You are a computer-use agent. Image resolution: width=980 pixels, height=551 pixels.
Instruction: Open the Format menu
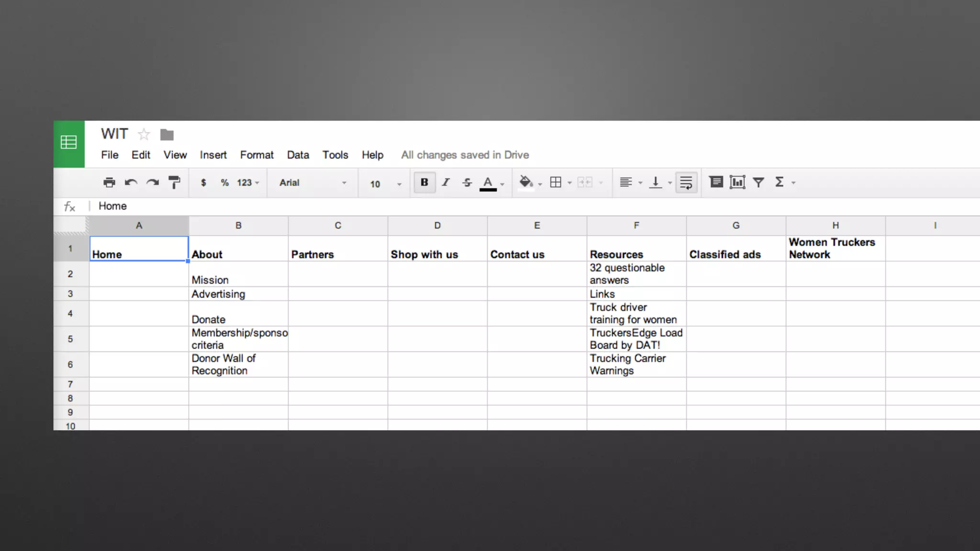[x=256, y=155]
